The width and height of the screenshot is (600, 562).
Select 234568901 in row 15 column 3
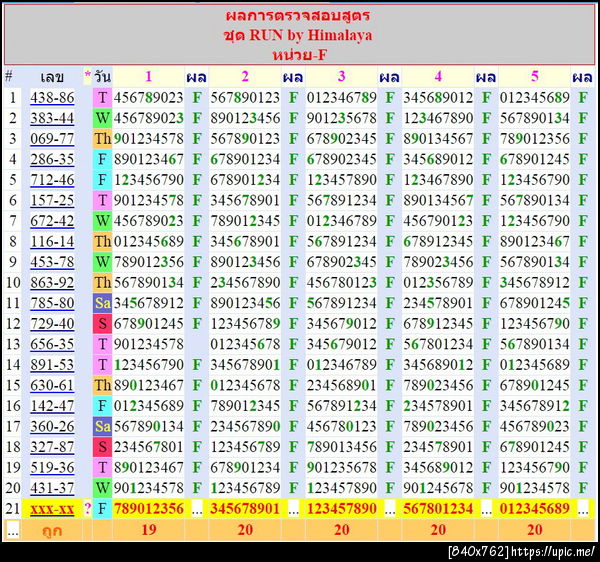341,386
